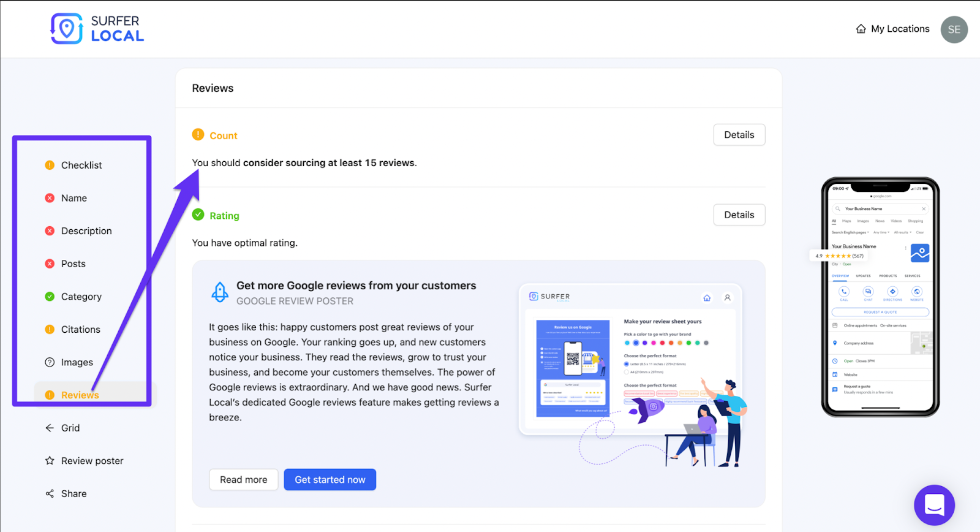Open Details for the Rating section
The width and height of the screenshot is (980, 532).
click(739, 215)
